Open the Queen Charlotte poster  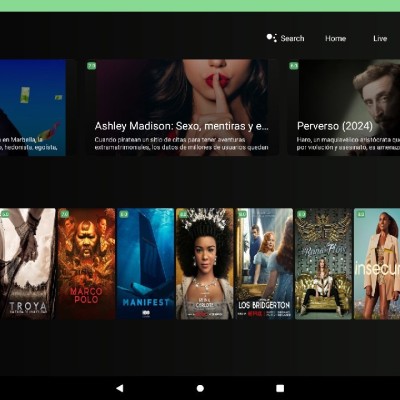(205, 264)
